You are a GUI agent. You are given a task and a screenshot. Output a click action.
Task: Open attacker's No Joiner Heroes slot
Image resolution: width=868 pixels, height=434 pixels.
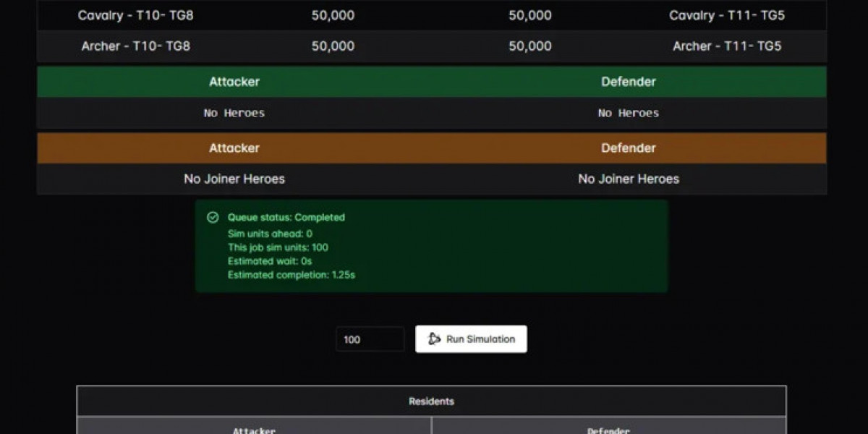tap(234, 179)
